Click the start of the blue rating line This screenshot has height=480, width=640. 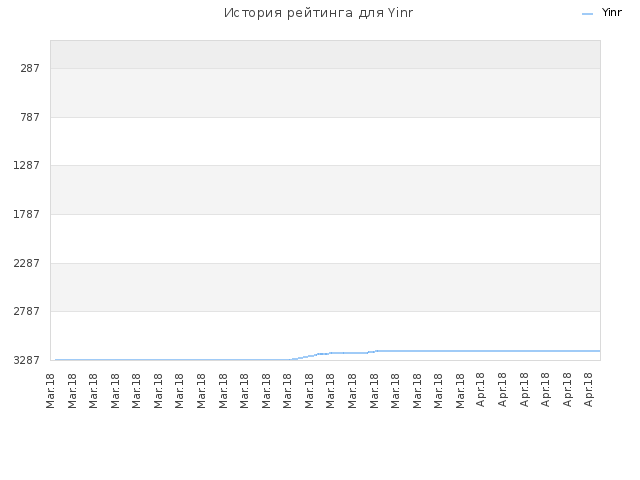[x=56, y=360]
